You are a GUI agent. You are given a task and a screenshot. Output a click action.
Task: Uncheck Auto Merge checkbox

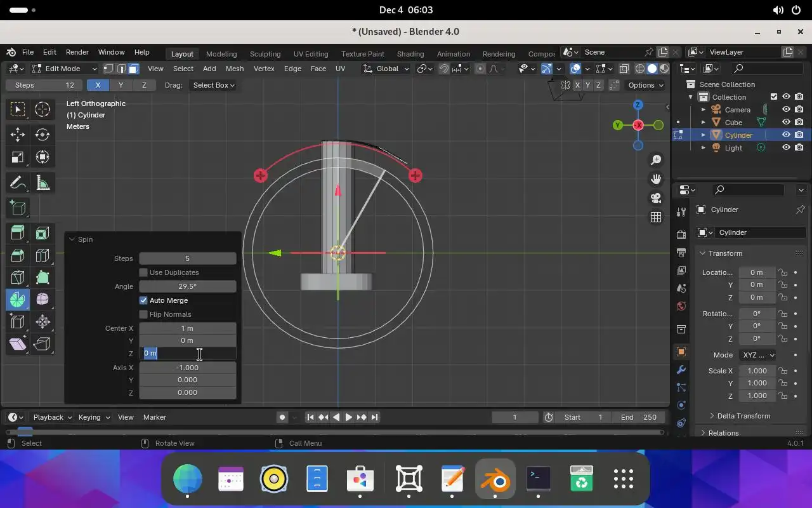click(143, 300)
